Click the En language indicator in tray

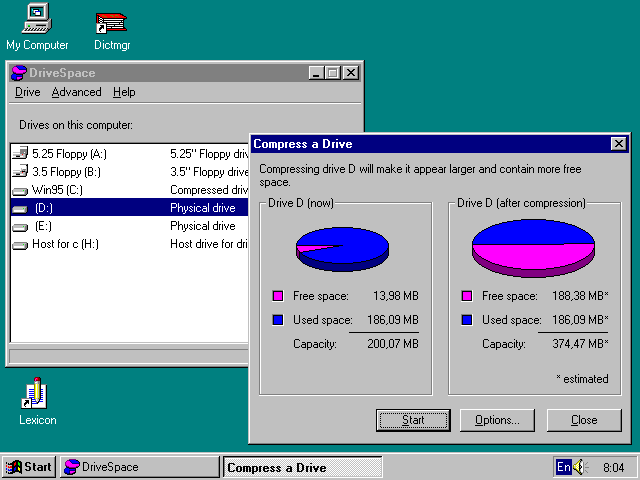point(564,467)
